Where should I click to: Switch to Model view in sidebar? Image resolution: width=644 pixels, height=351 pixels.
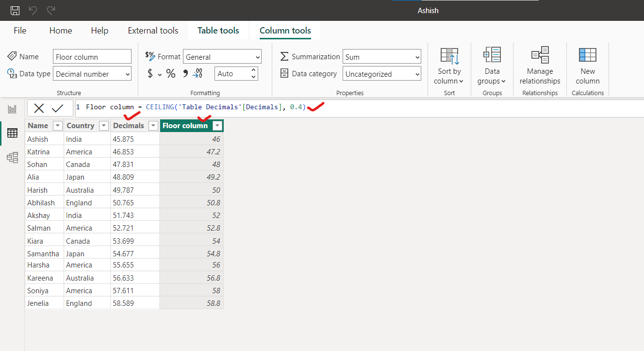[x=12, y=157]
